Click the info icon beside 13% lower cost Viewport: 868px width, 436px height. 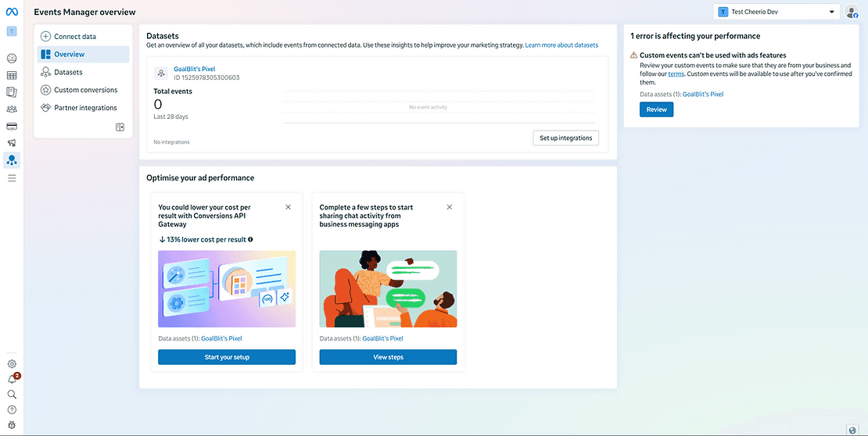[x=251, y=240]
